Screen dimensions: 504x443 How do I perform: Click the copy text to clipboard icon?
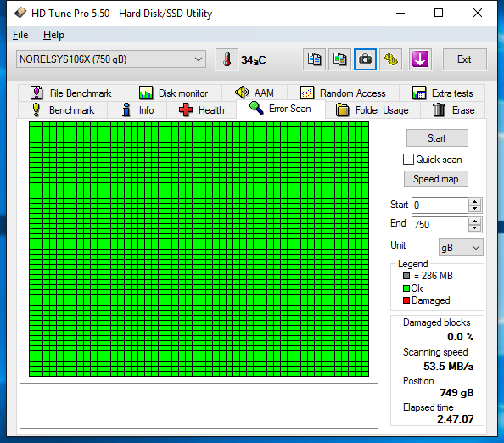tap(314, 59)
